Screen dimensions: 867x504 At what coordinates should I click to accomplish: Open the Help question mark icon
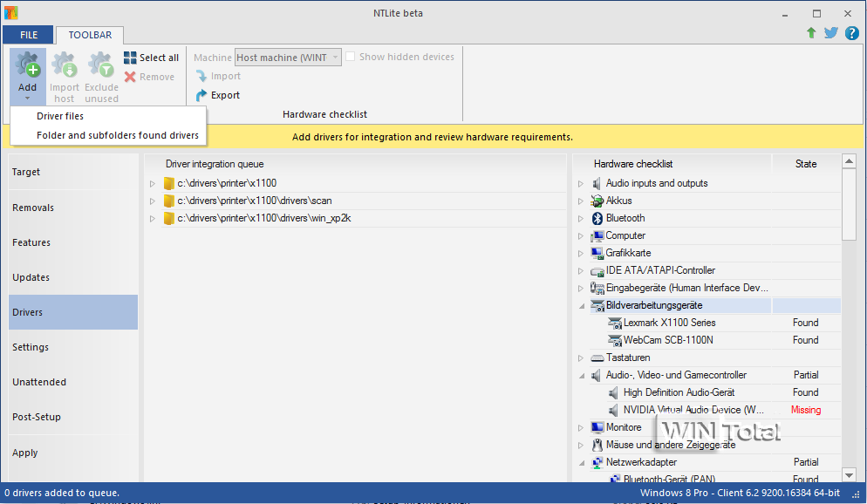tap(851, 33)
